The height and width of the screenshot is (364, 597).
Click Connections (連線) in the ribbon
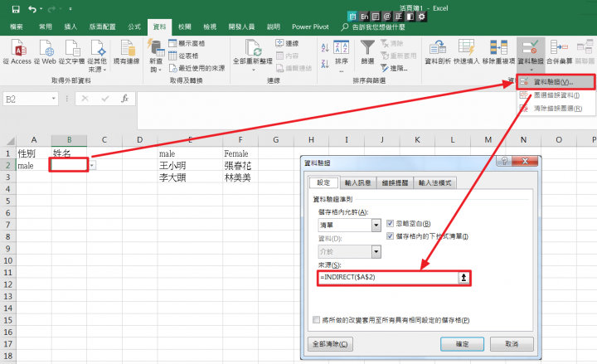pyautogui.click(x=287, y=43)
